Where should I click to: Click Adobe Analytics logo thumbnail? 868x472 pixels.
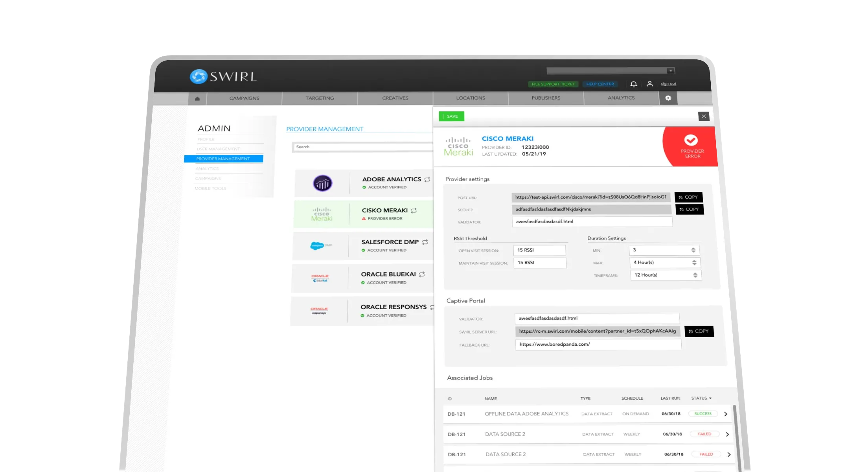coord(322,183)
